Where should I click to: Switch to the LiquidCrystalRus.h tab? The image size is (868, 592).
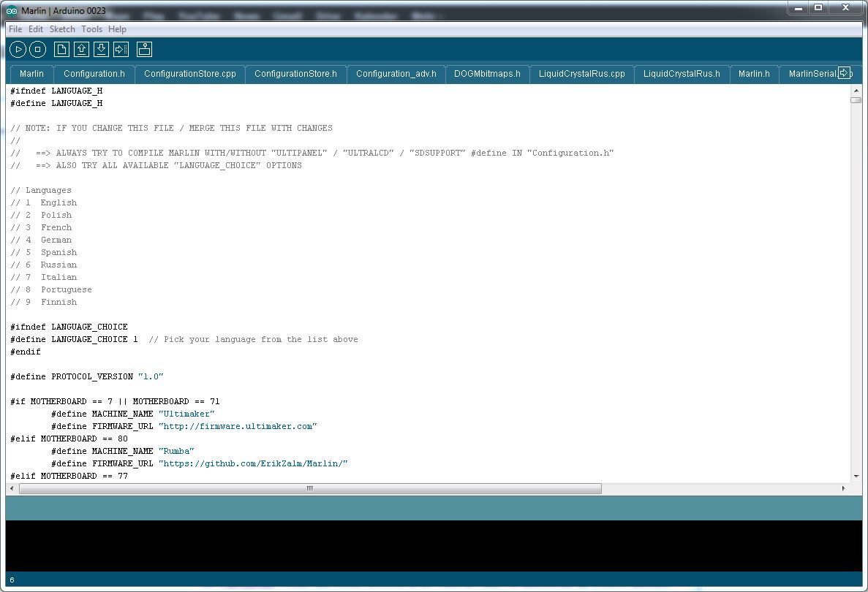click(x=682, y=74)
